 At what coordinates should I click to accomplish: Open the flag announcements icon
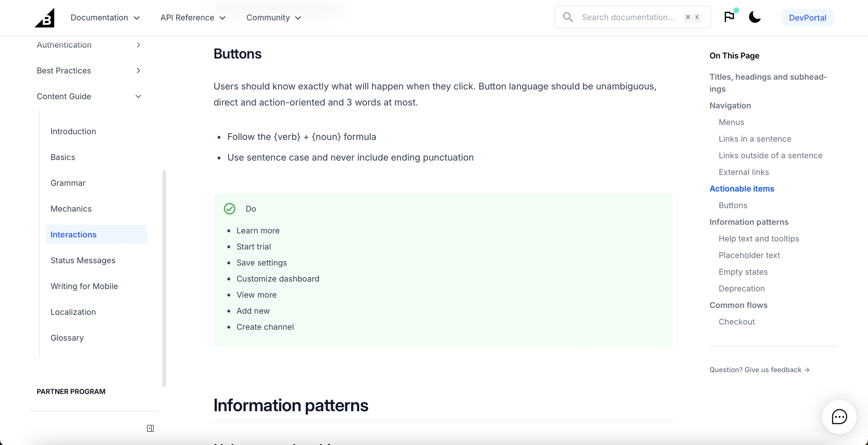click(x=729, y=17)
